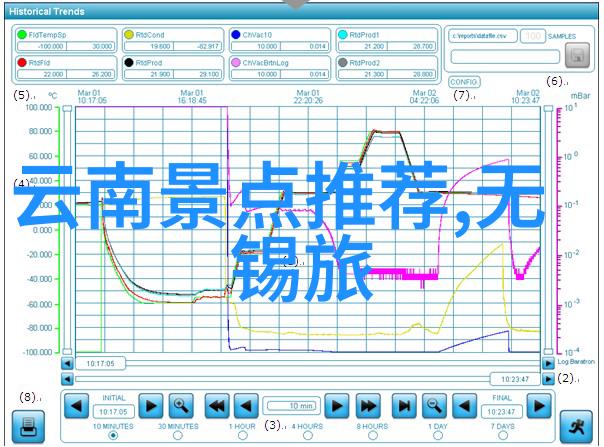Click the empty field below file path
604x447 pixels.
505,57
